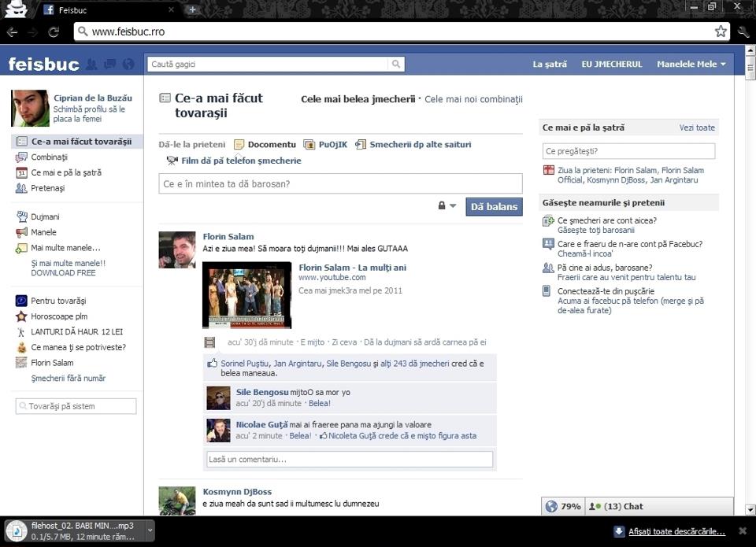Click the bookmark star in address bar
756x547 pixels.
pos(721,31)
